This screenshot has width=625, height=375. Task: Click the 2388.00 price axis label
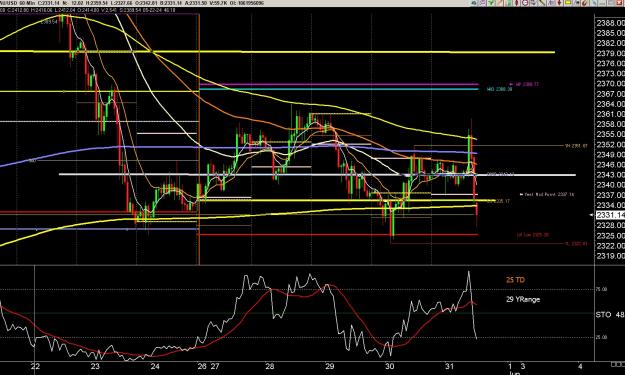tap(610, 23)
